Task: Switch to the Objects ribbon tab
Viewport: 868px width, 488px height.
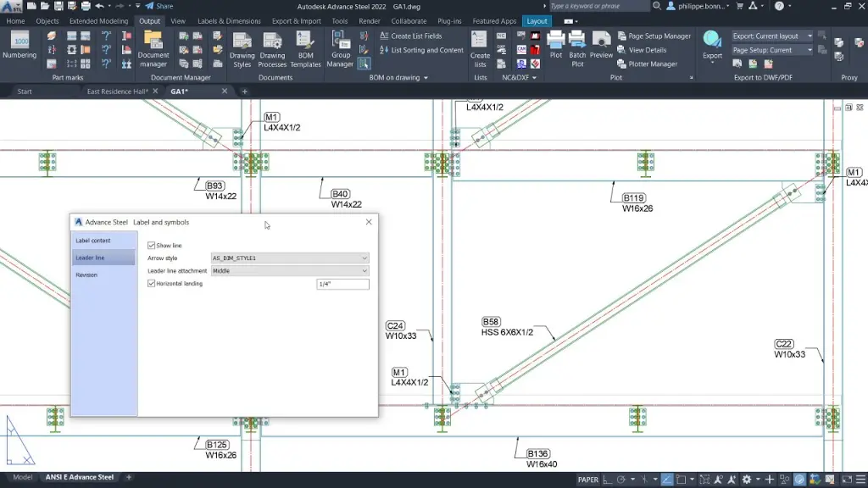Action: pos(47,21)
